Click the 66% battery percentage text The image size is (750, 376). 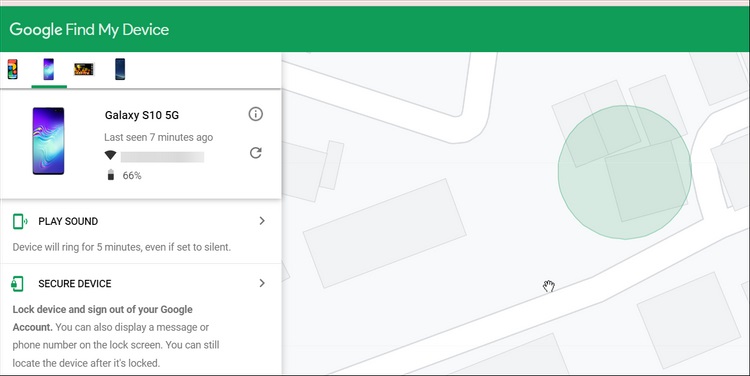pos(132,176)
